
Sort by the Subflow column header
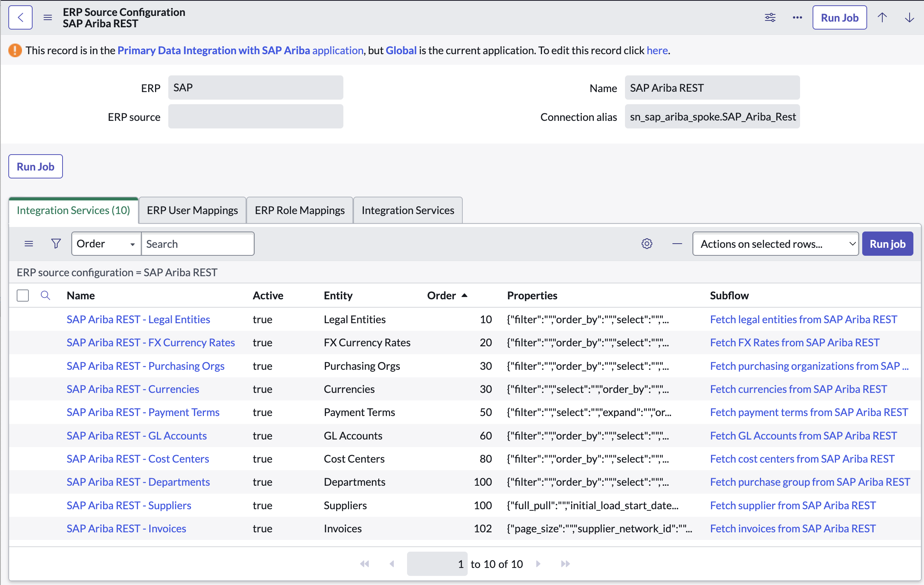coord(729,296)
